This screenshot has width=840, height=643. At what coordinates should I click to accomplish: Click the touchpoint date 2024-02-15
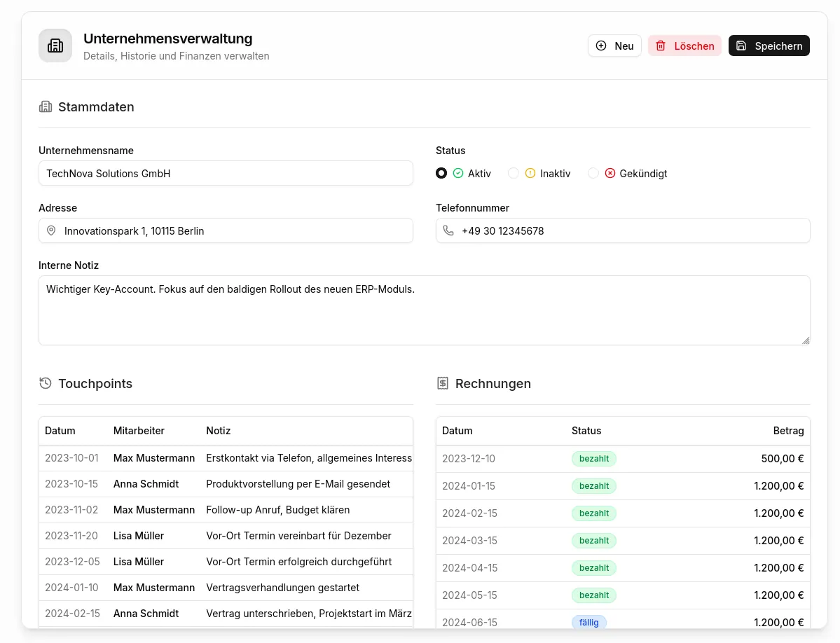click(x=72, y=613)
